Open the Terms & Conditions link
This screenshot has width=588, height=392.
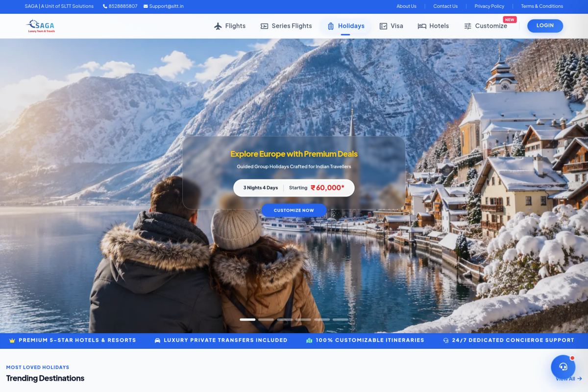point(542,6)
